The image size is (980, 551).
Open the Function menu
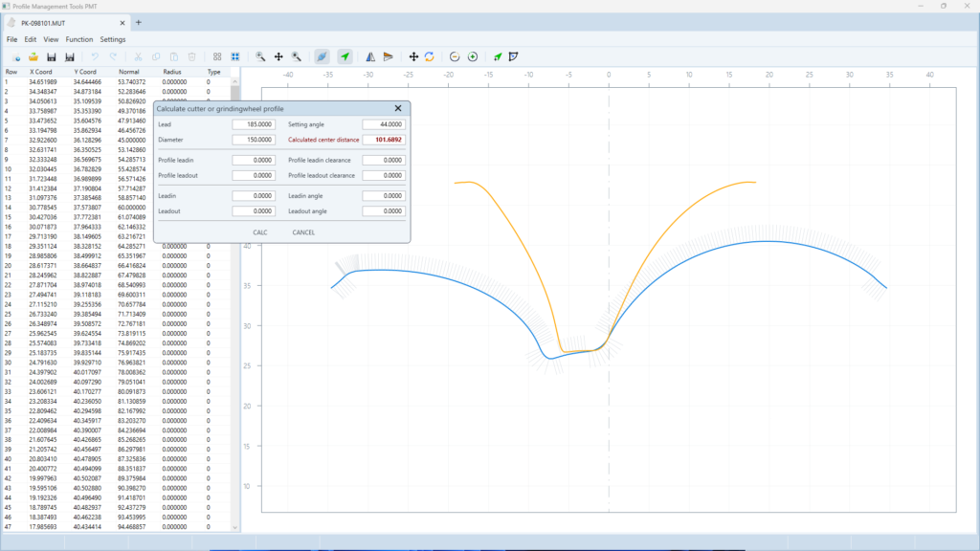tap(79, 39)
